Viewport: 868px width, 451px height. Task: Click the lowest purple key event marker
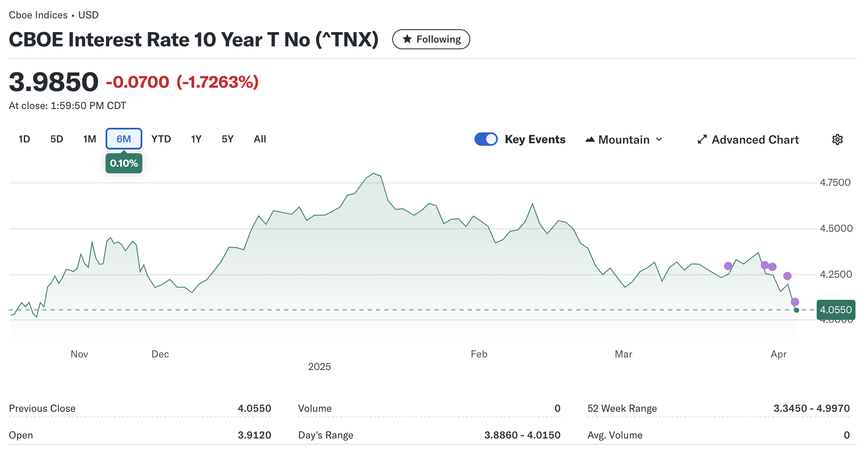(795, 302)
